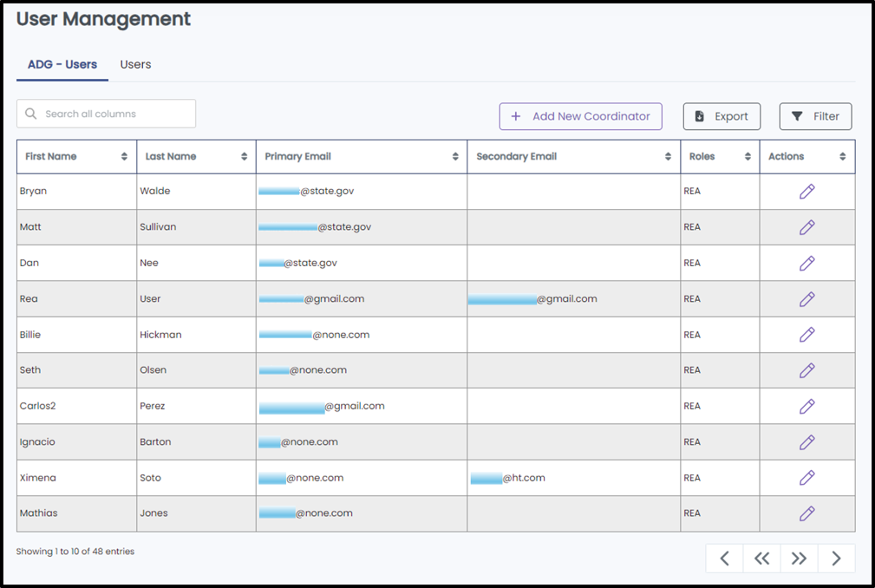Click Ignacio Barton's edit pencil icon
The width and height of the screenshot is (875, 588).
[806, 441]
